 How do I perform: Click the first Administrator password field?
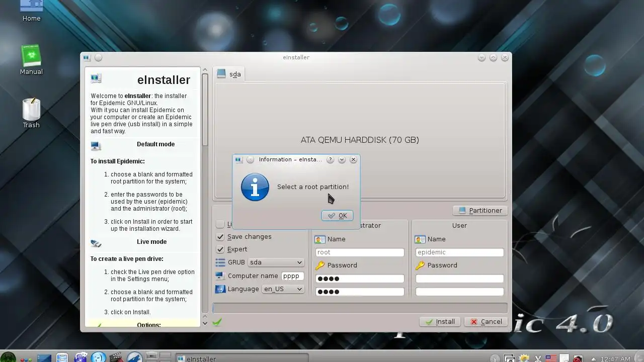click(360, 279)
